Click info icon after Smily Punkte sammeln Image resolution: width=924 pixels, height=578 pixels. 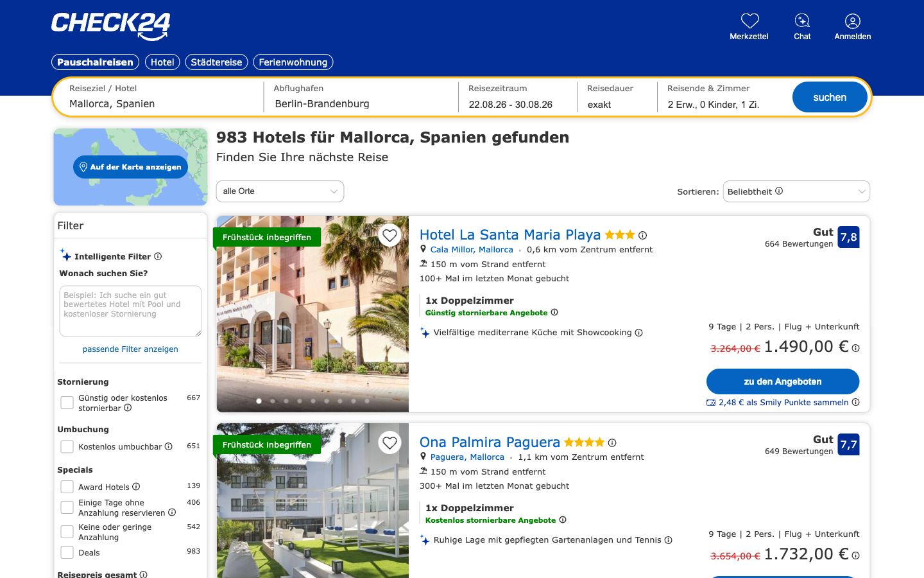click(x=855, y=402)
